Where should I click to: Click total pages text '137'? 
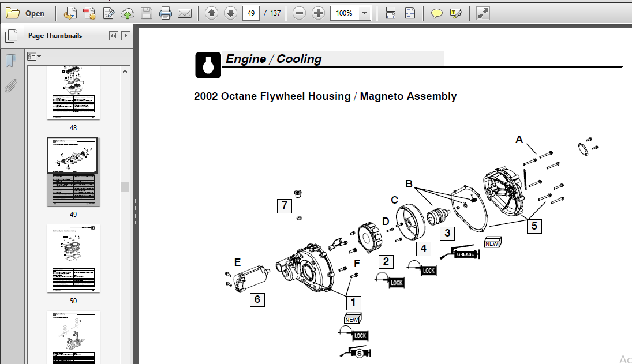[x=275, y=13]
